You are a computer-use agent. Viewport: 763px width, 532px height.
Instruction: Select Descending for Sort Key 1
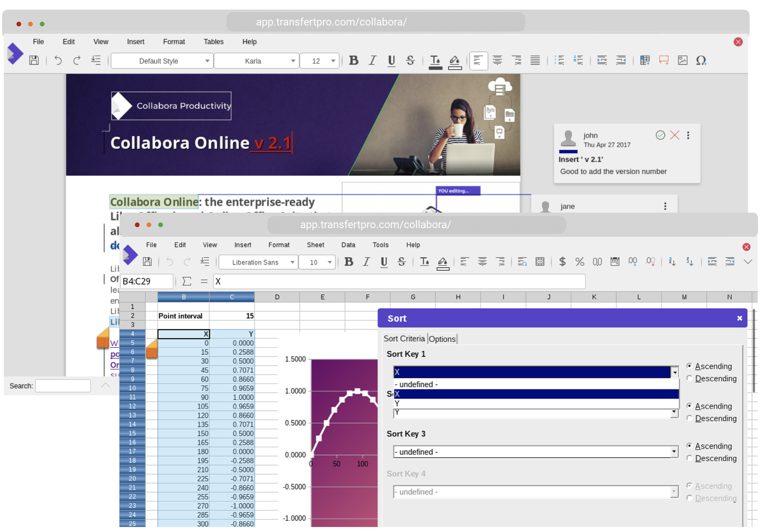pos(689,378)
